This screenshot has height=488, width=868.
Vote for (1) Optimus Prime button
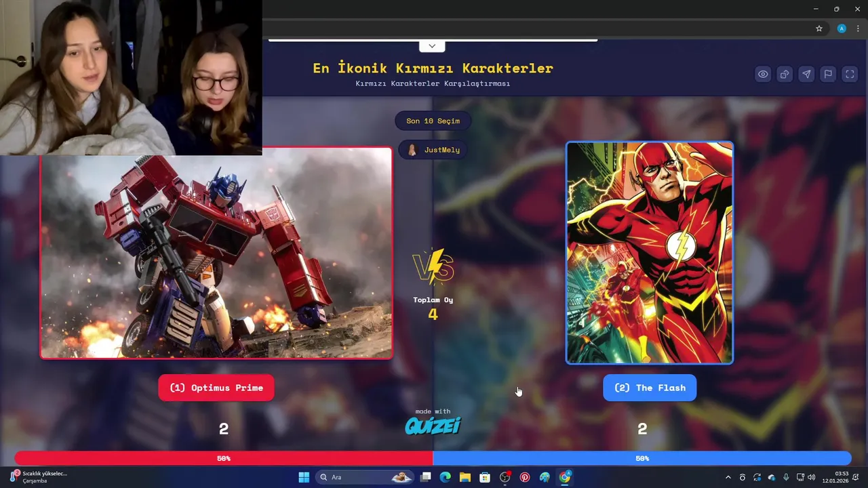[216, 388]
